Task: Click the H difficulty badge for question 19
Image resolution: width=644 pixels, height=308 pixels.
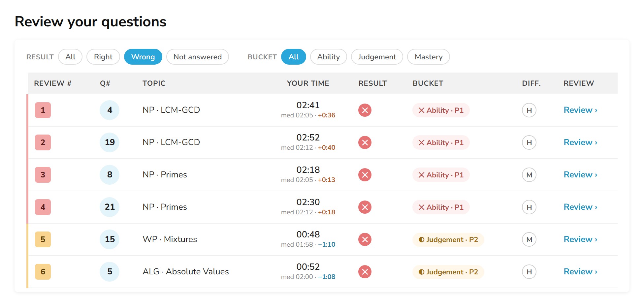Action: 529,142
